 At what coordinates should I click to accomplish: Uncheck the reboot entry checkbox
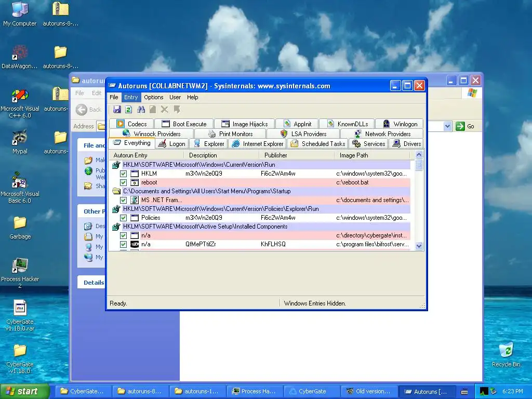[x=124, y=182]
